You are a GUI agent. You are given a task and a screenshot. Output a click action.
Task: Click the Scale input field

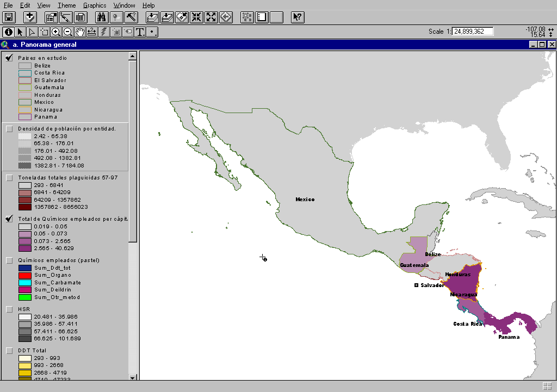[472, 32]
